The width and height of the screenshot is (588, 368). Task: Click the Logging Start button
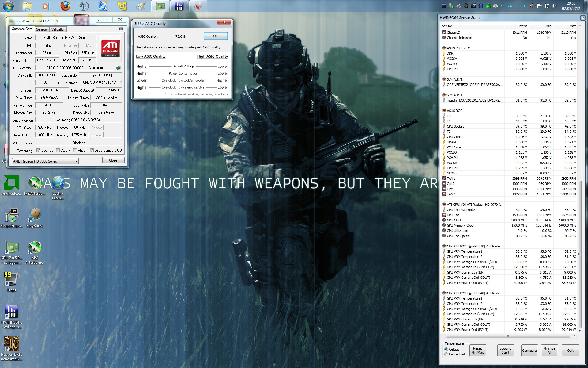505,350
